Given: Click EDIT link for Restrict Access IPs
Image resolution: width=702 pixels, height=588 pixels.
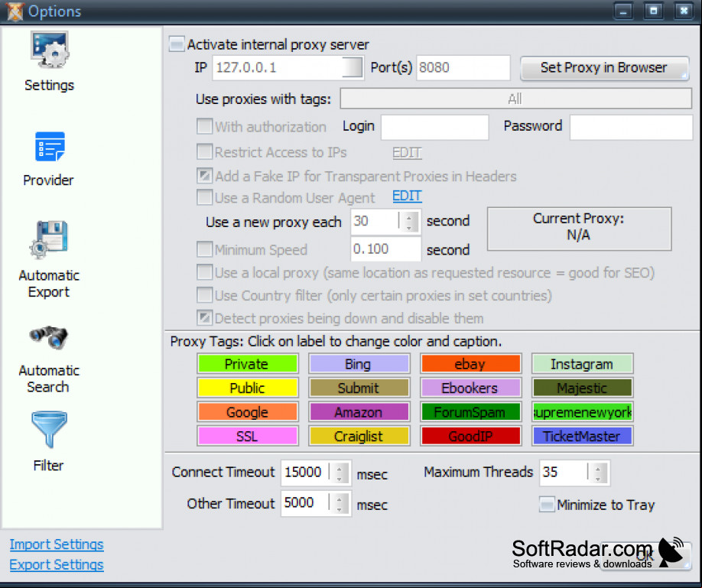Looking at the screenshot, I should 407,153.
